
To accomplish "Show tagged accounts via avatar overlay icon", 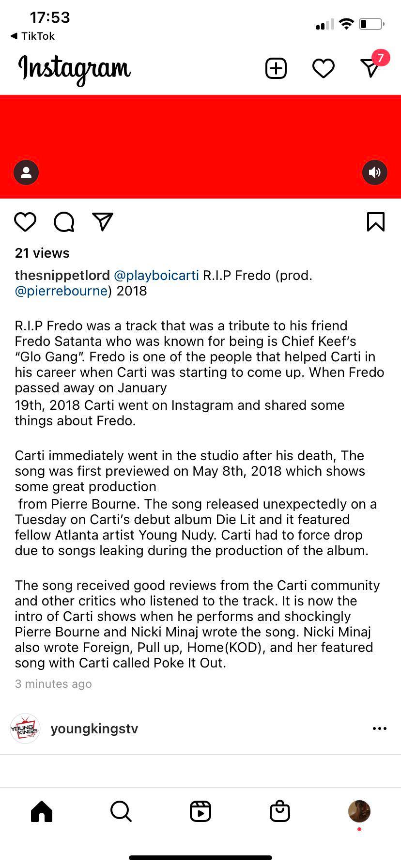I will [x=26, y=172].
